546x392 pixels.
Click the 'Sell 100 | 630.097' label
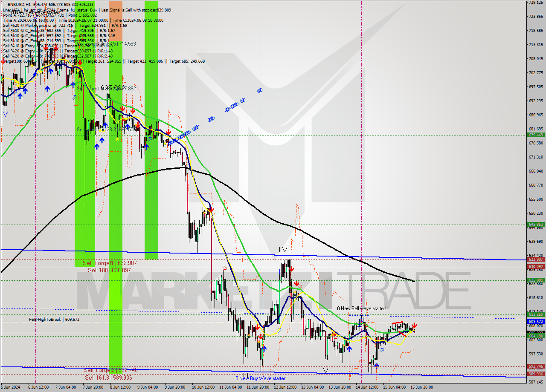coord(110,270)
